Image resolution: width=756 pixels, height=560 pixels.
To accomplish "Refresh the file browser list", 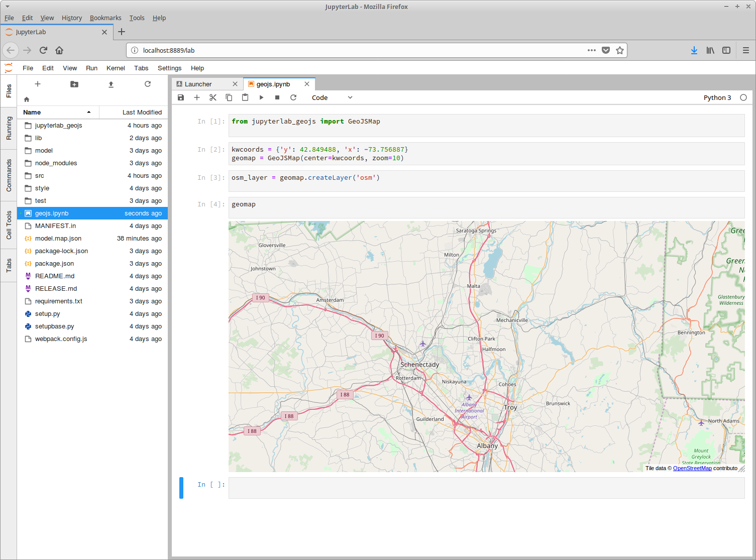I will tap(148, 84).
